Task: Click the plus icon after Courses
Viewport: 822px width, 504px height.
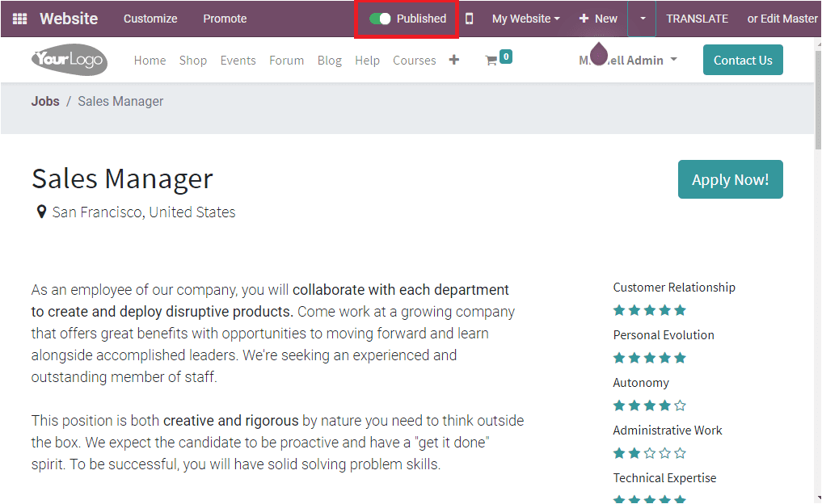Action: point(454,60)
